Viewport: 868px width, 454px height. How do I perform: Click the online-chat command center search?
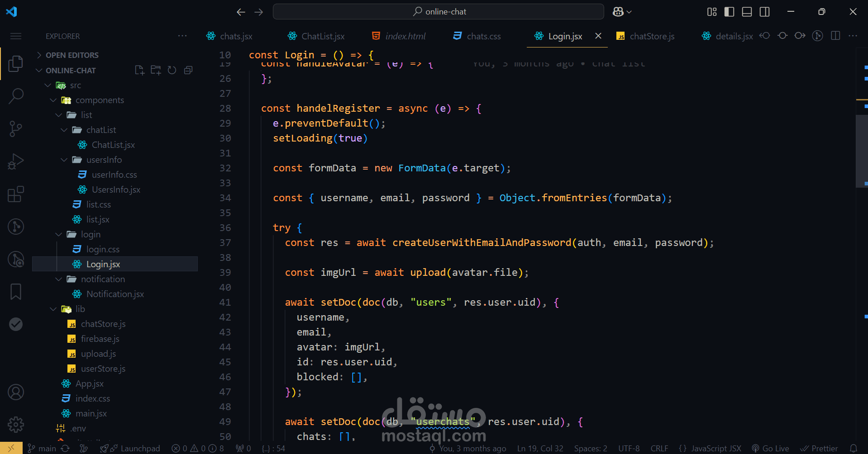click(438, 12)
